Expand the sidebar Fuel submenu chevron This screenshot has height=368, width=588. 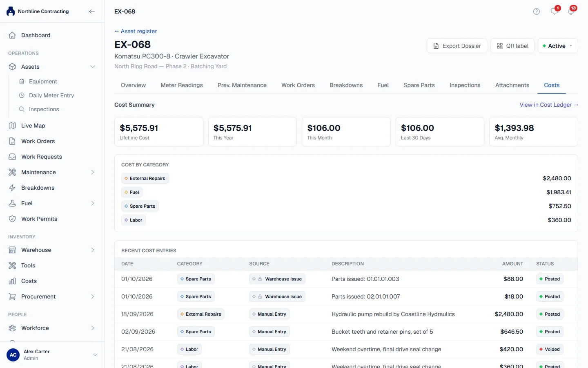93,203
